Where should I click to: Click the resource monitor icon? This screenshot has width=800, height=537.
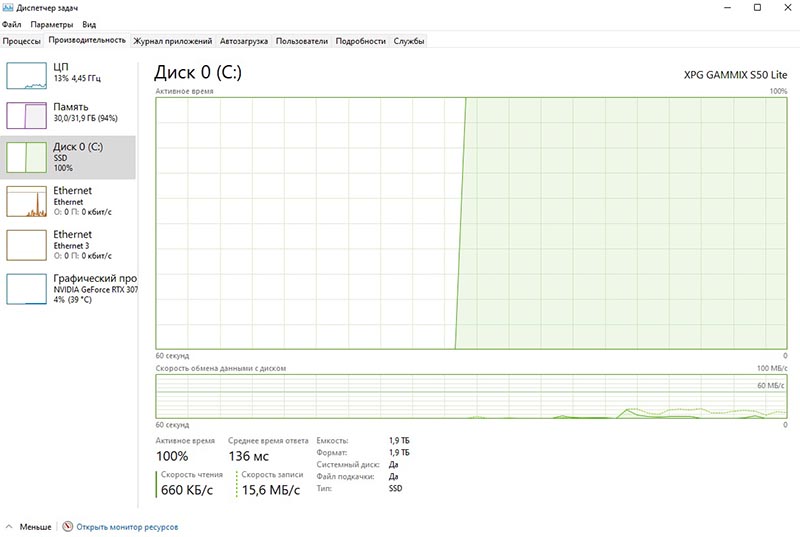pyautogui.click(x=67, y=526)
